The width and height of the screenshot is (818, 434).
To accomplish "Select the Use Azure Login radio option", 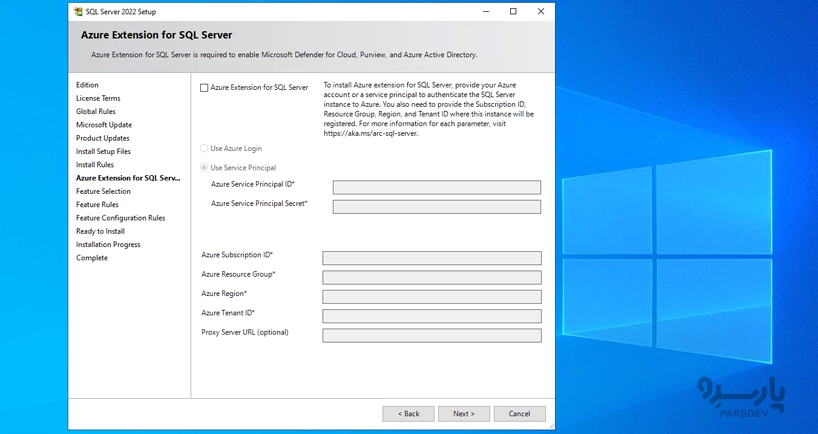I will pyautogui.click(x=205, y=148).
